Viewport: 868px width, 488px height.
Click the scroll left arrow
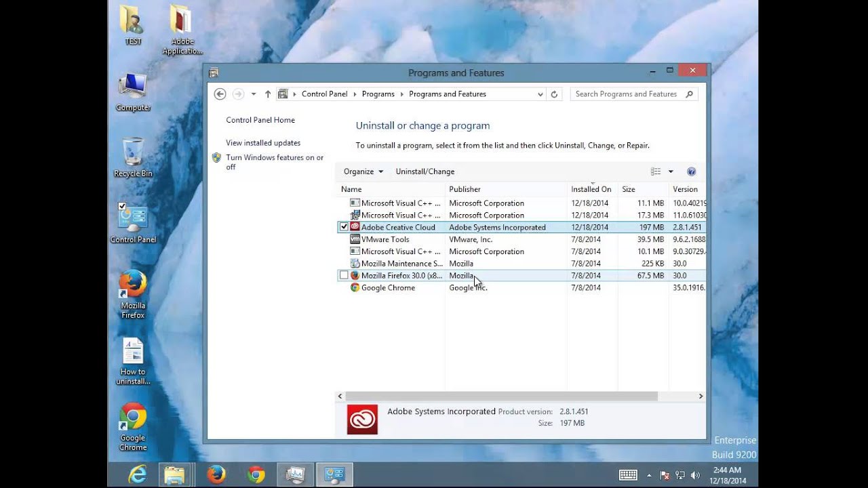(x=340, y=396)
